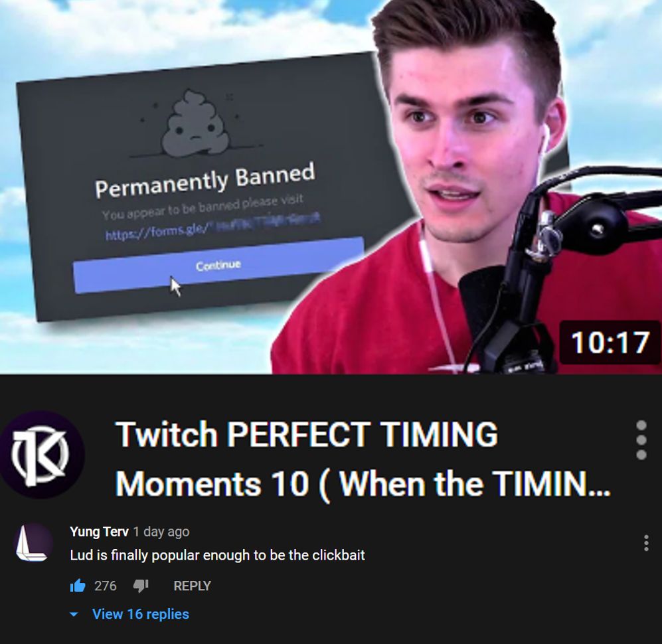The width and height of the screenshot is (662, 644).
Task: Like the comment with thumbs-up icon
Action: pyautogui.click(x=78, y=586)
